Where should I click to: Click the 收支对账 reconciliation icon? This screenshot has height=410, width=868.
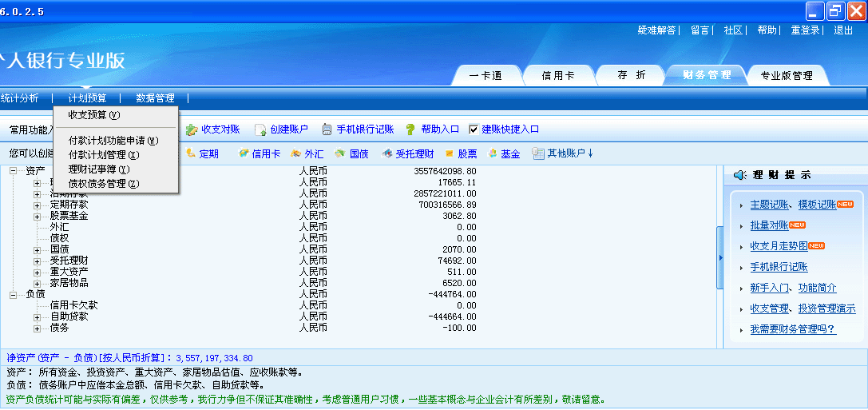(192, 129)
